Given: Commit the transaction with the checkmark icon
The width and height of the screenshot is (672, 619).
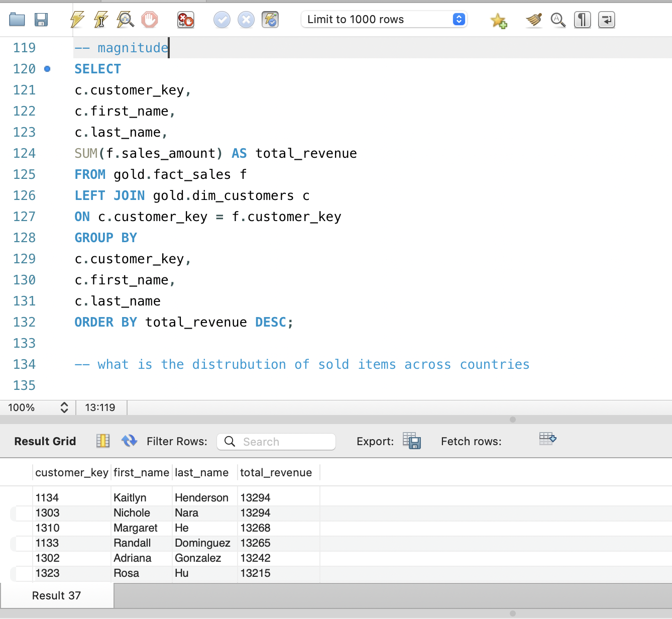Looking at the screenshot, I should (221, 20).
